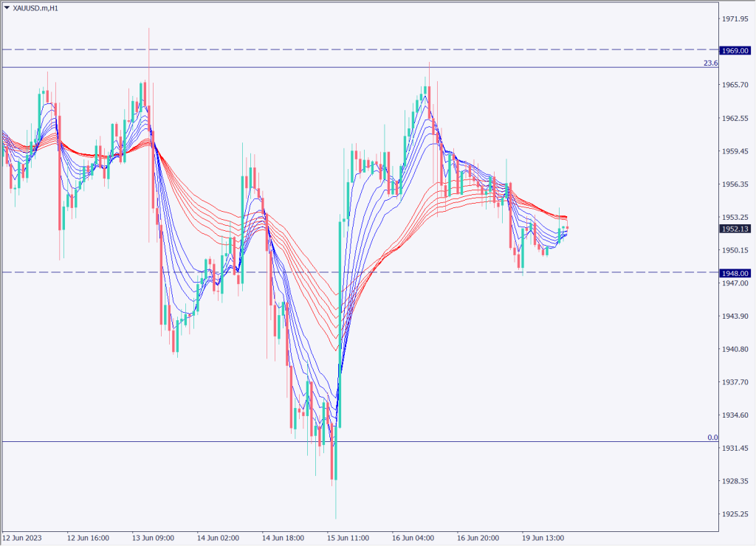Select the 1948.00 price level tag

[x=735, y=273]
